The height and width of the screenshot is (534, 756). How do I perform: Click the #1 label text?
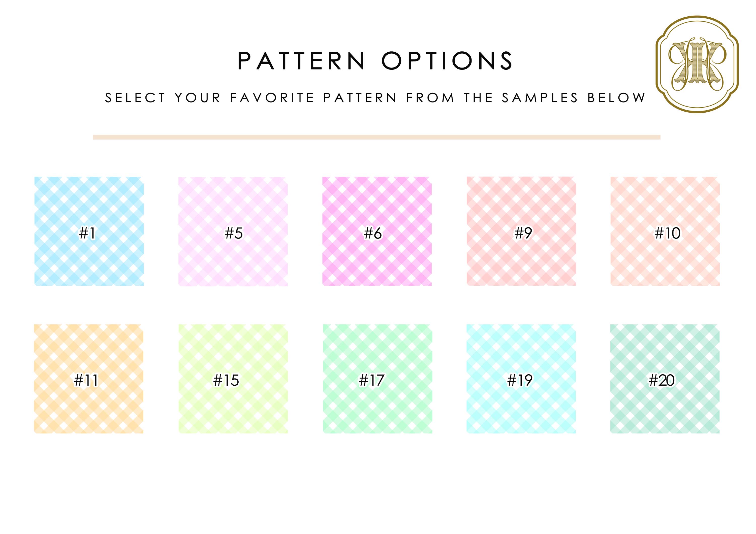coord(87,233)
